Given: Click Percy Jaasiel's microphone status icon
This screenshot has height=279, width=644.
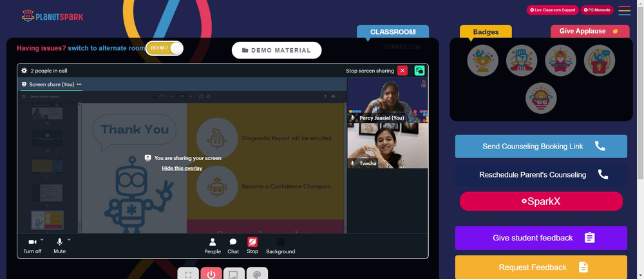Looking at the screenshot, I should click(x=352, y=118).
